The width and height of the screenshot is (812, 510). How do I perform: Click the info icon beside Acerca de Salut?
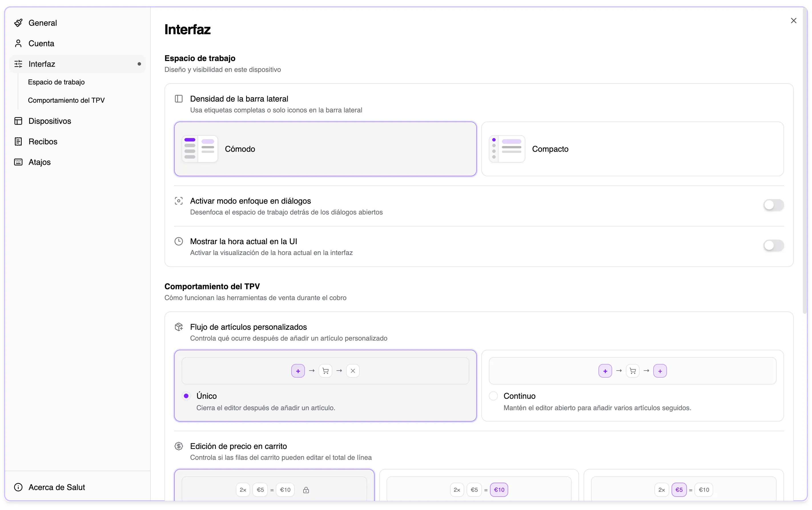point(18,487)
